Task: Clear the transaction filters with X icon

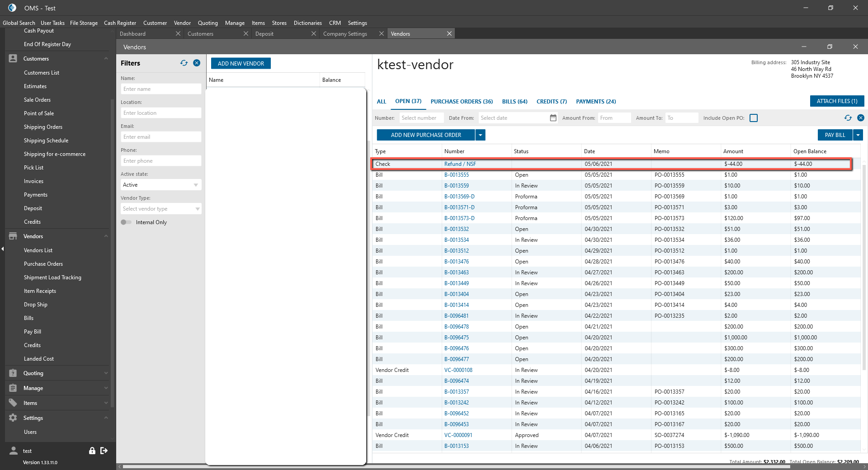Action: [x=861, y=118]
